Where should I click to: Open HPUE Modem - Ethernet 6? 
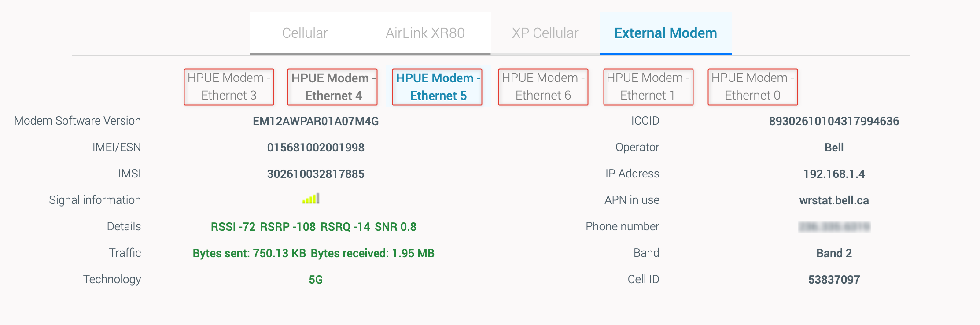(543, 87)
